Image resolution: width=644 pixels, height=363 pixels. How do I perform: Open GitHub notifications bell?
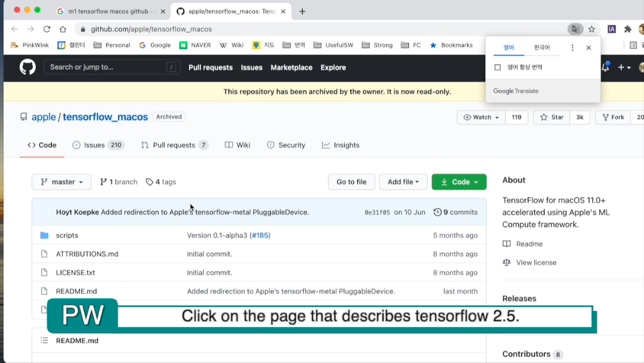pyautogui.click(x=605, y=67)
